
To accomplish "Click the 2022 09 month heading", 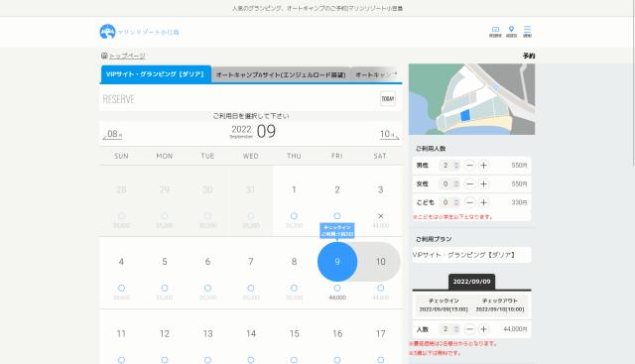I will tap(253, 131).
